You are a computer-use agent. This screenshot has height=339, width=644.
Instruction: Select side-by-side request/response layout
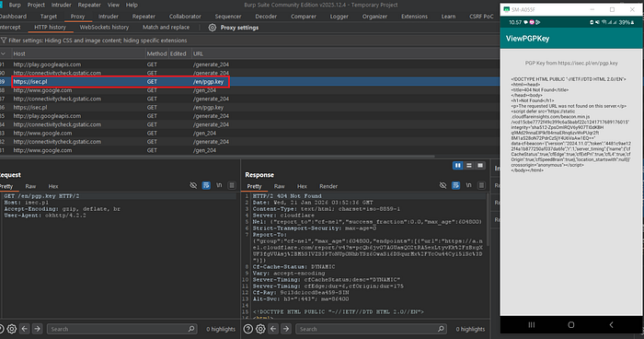point(457,166)
